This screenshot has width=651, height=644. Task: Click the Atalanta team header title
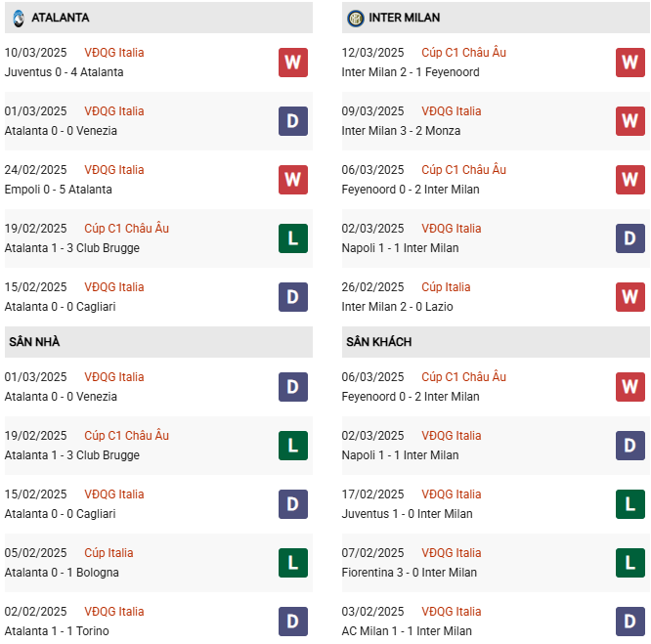tap(61, 18)
